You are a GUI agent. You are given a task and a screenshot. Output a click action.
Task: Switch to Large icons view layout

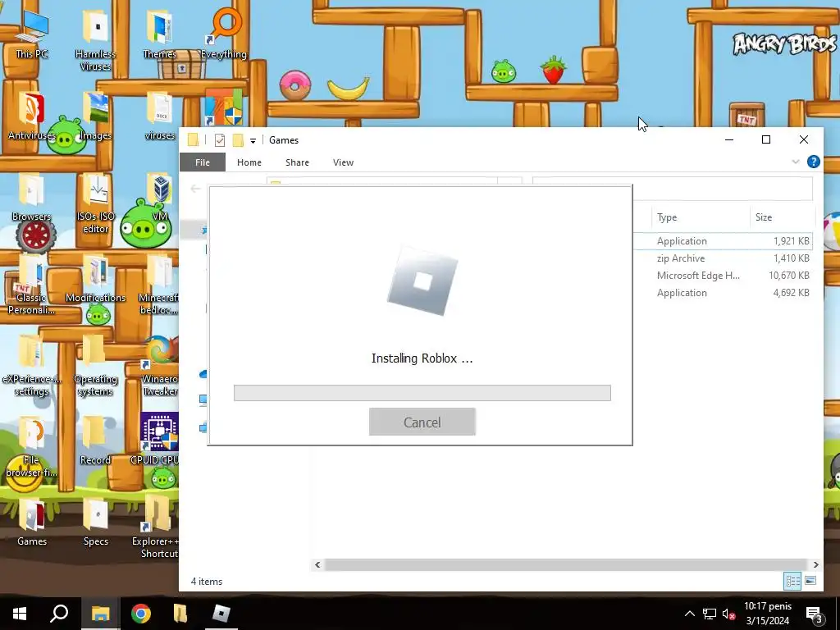click(810, 581)
